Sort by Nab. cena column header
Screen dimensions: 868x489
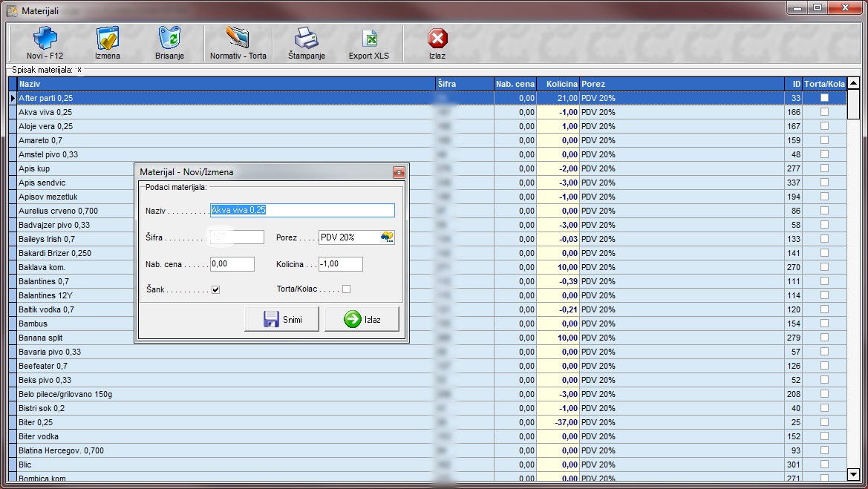[x=515, y=84]
